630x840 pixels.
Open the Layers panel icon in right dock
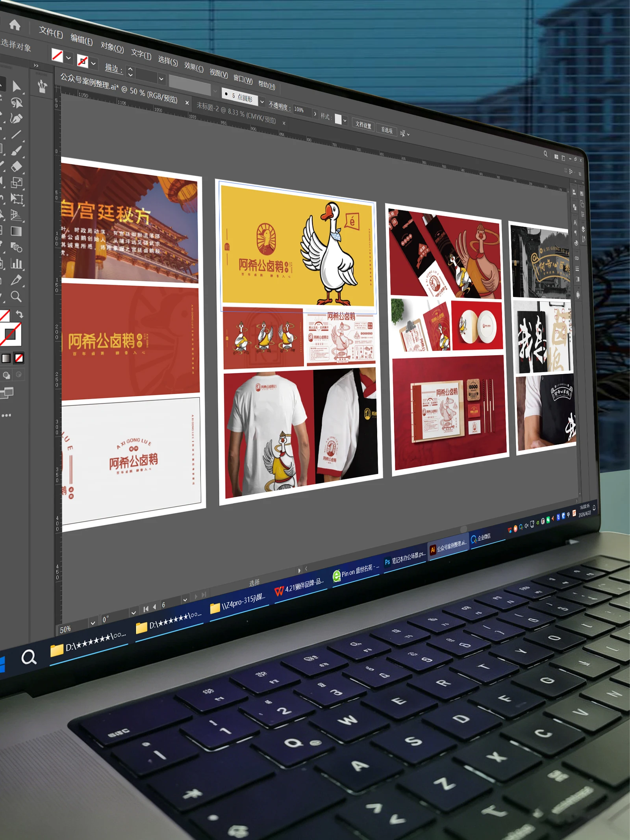click(x=583, y=229)
